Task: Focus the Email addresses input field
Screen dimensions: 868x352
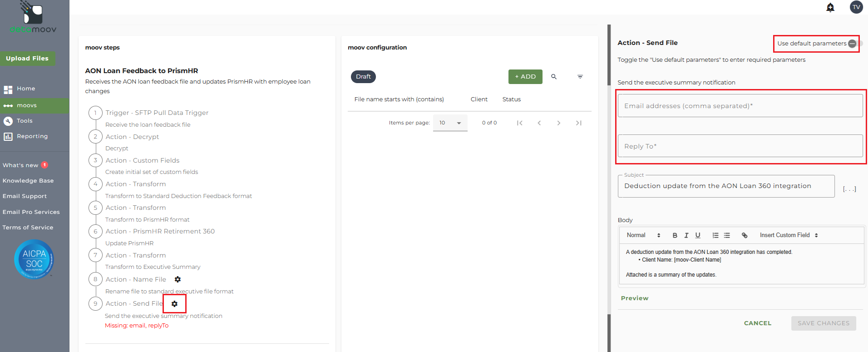Action: point(740,106)
